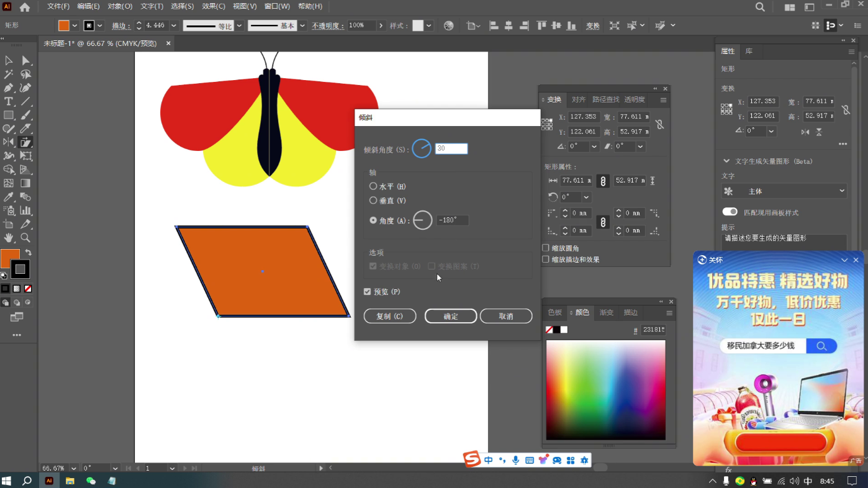The image size is (868, 488).
Task: Select the Artboard tool
Action: click(9, 224)
